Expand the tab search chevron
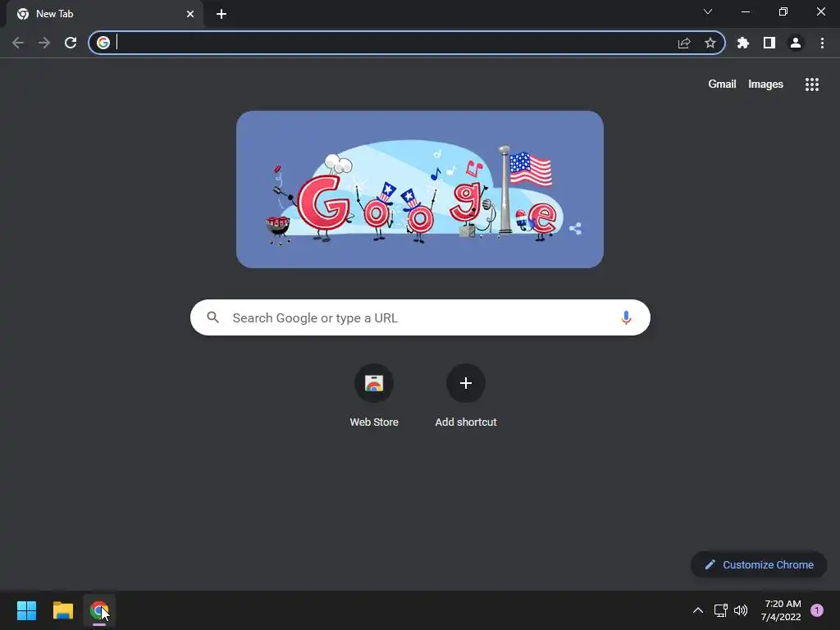Viewport: 840px width, 630px height. coord(708,11)
